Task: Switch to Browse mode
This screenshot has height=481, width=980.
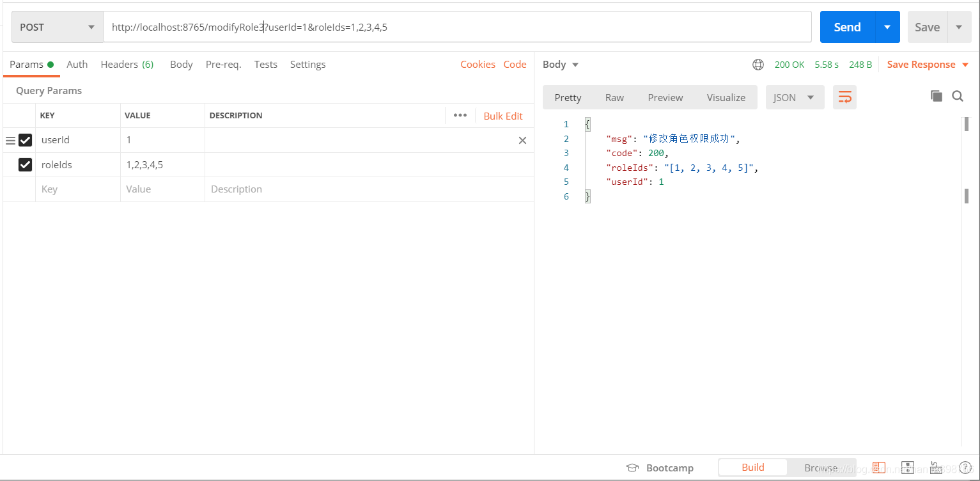Action: pyautogui.click(x=821, y=468)
